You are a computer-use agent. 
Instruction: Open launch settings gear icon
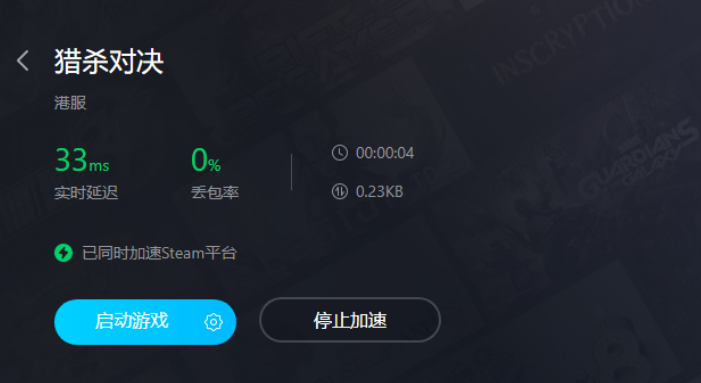[x=213, y=322]
